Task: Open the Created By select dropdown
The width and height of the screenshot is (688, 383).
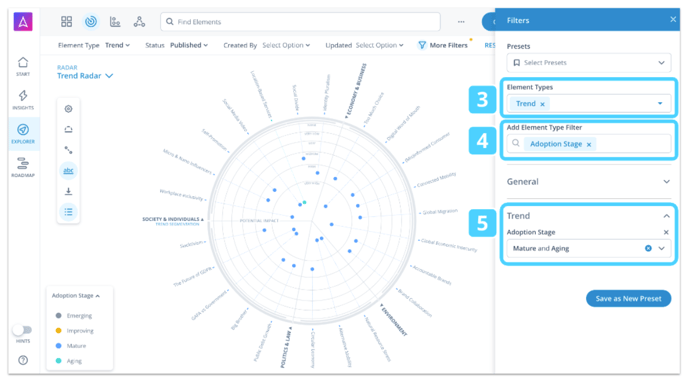Action: click(x=286, y=45)
